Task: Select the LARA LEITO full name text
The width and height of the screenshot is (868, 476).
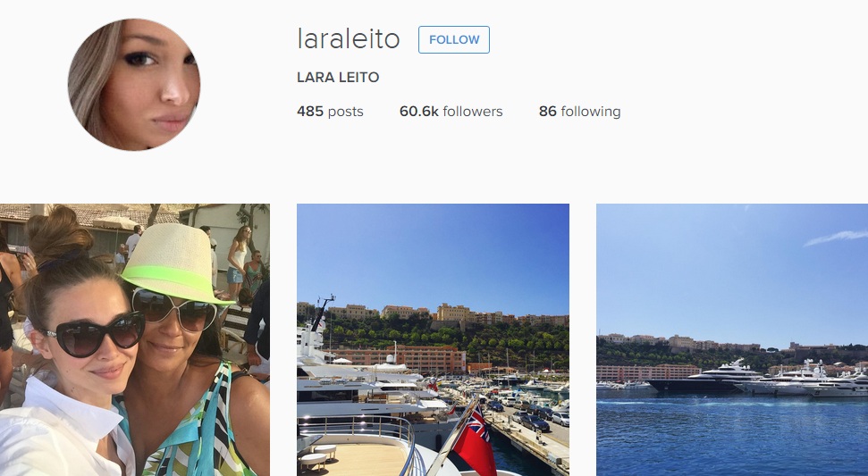Action: point(338,78)
